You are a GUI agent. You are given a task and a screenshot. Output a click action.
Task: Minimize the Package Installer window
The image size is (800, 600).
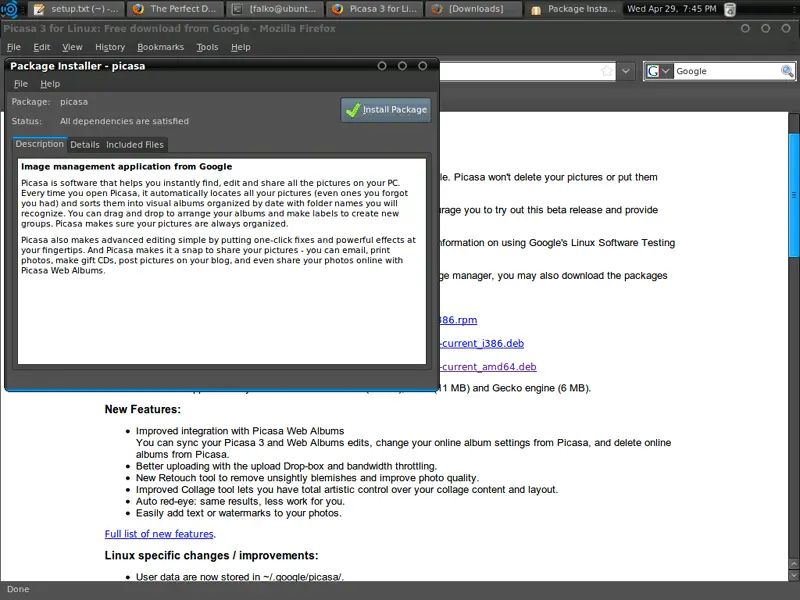click(x=382, y=66)
